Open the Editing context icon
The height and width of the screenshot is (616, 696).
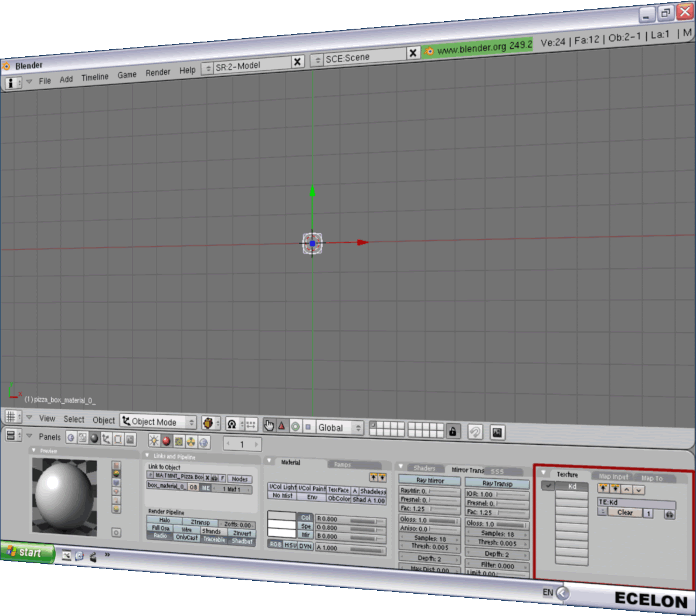118,440
